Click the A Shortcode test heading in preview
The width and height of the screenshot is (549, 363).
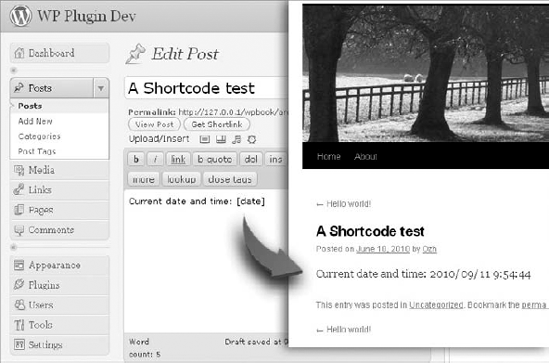[x=370, y=231]
